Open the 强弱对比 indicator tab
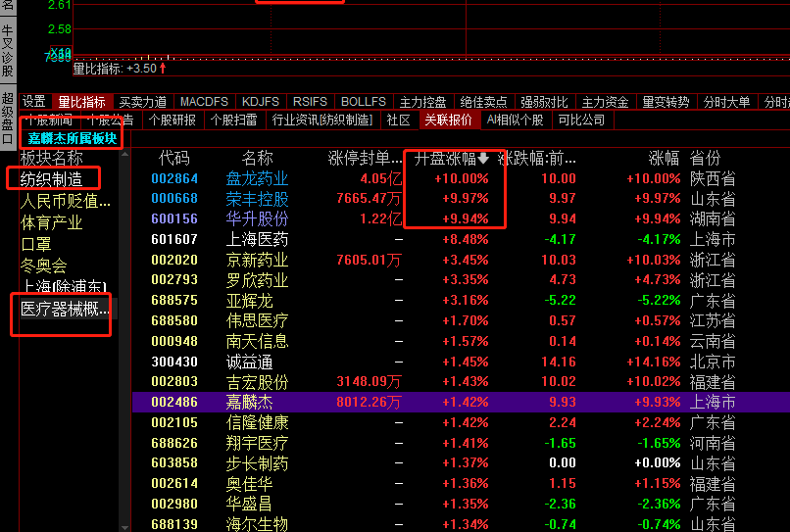This screenshot has width=790, height=532. tap(544, 102)
